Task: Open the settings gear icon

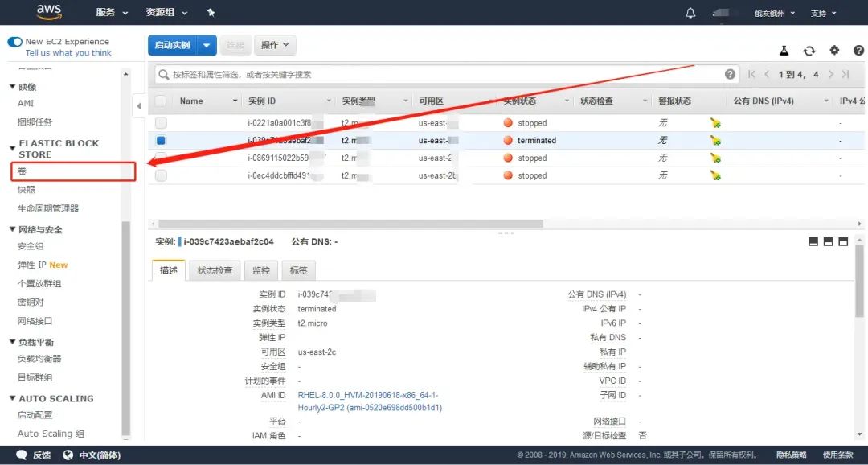Action: pyautogui.click(x=834, y=51)
